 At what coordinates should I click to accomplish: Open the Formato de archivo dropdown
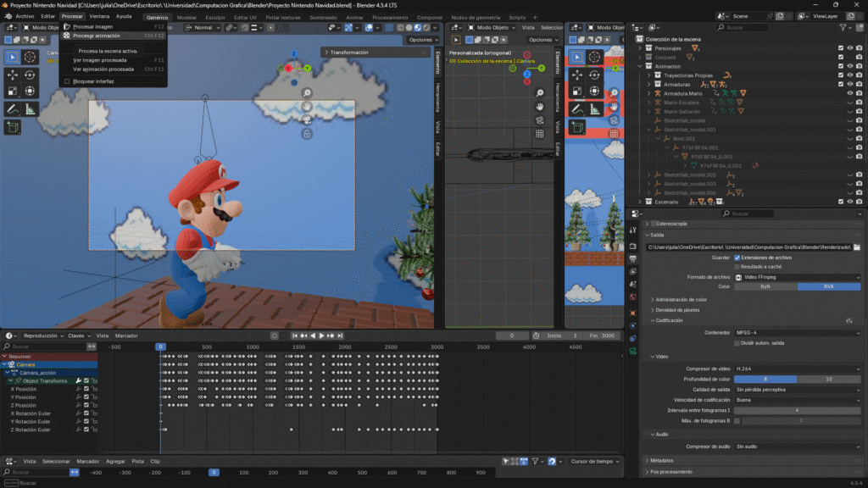(x=797, y=277)
